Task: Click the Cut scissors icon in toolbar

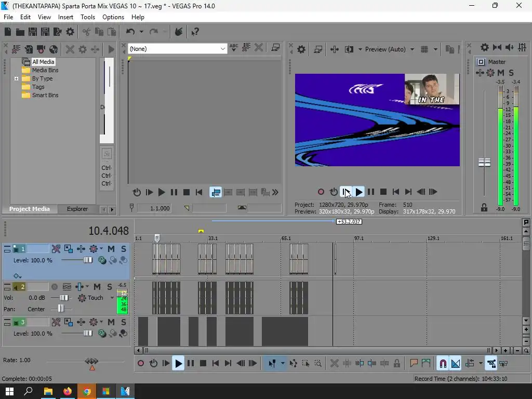Action: point(86,32)
